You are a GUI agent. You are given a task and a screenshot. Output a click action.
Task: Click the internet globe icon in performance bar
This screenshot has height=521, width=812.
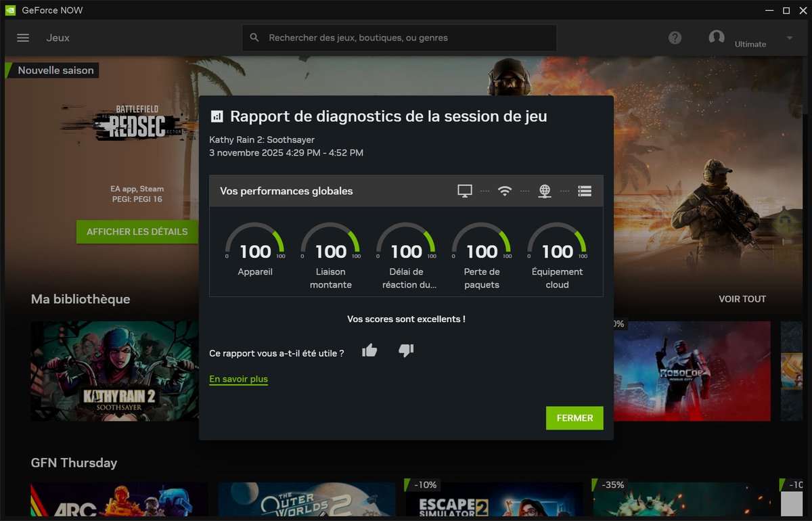[x=545, y=191]
